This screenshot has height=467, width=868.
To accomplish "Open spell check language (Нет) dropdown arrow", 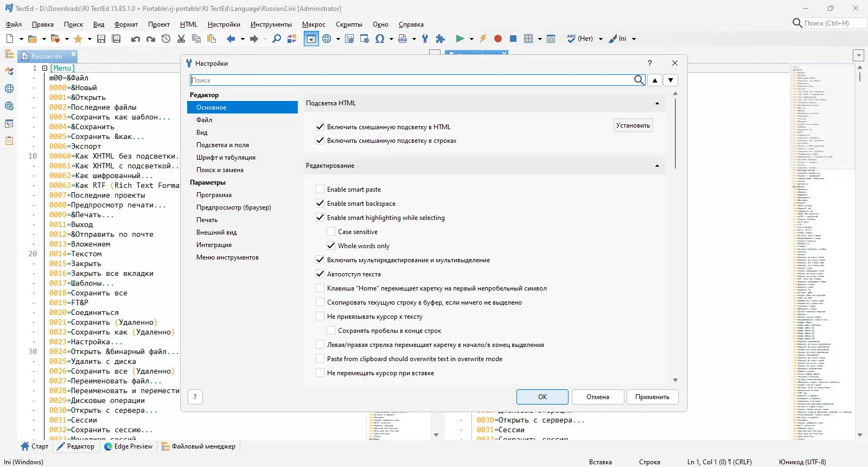I will [x=601, y=39].
